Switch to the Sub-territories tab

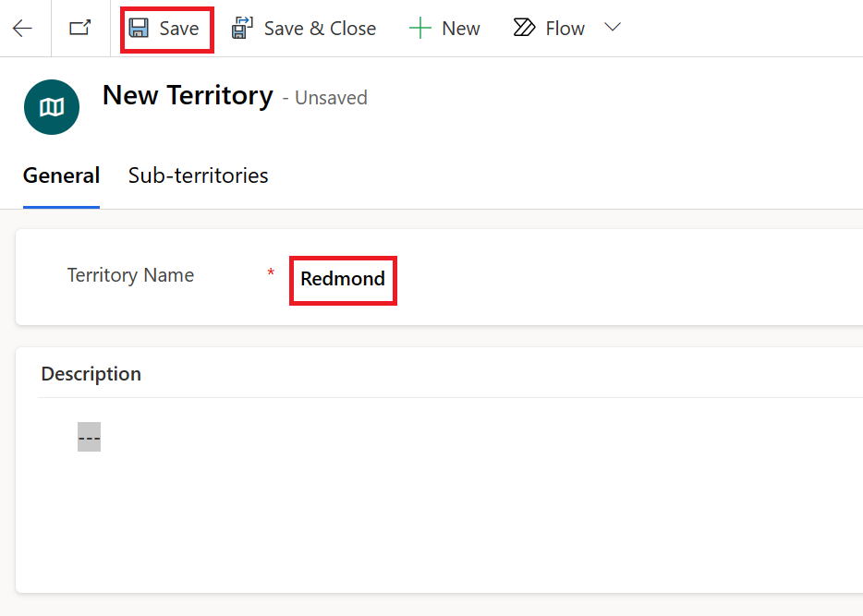(197, 175)
